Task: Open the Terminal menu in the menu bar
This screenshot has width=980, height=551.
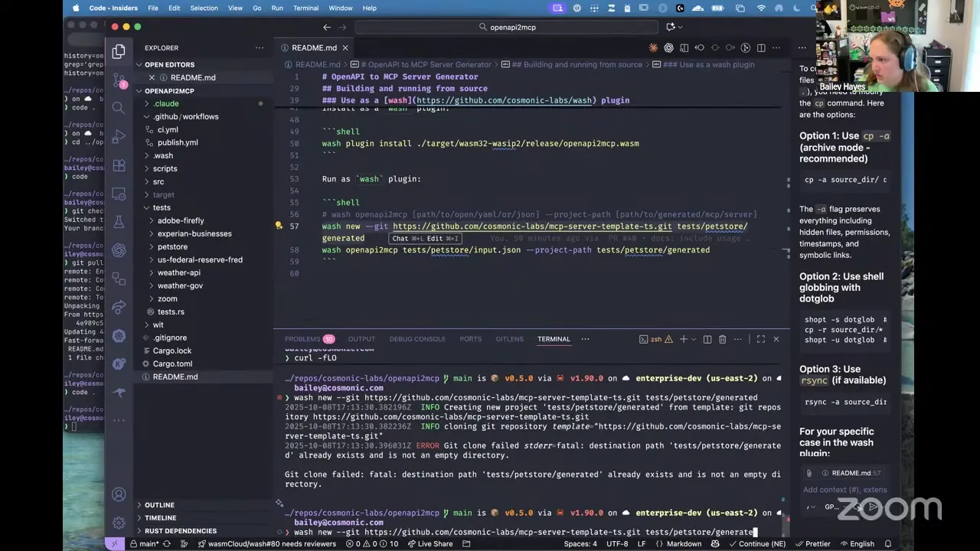Action: point(305,8)
